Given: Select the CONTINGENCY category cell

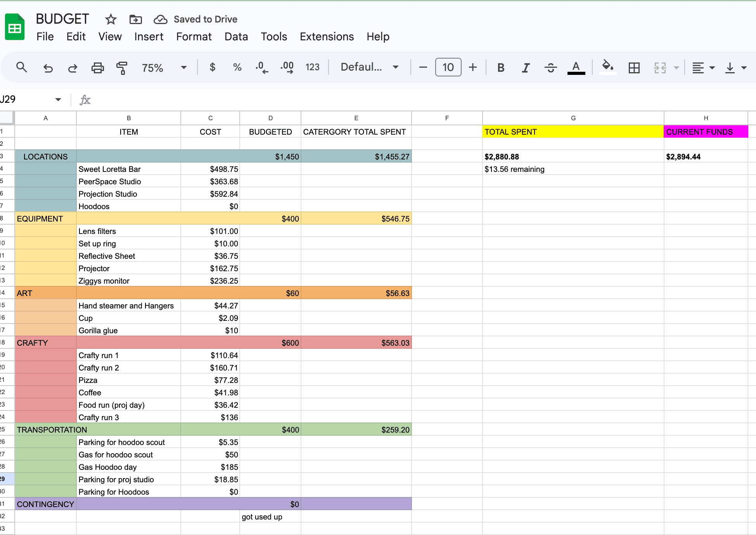Looking at the screenshot, I should pyautogui.click(x=45, y=504).
